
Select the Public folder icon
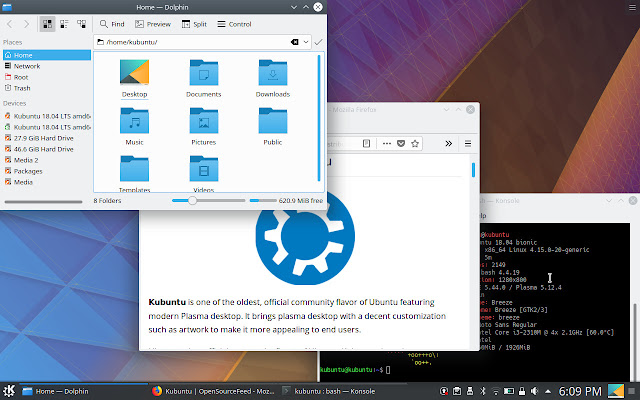[x=273, y=120]
